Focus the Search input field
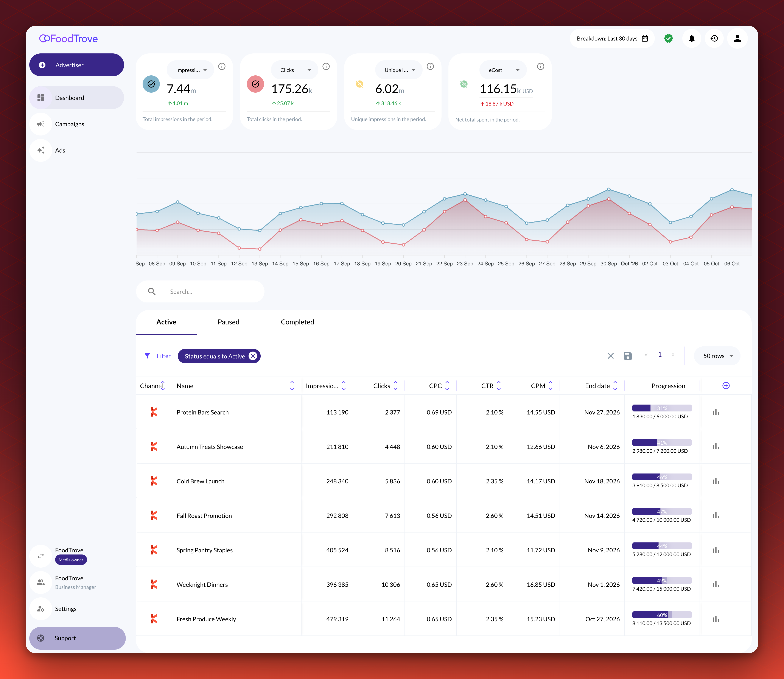Screen dimensions: 784x679 [x=200, y=291]
